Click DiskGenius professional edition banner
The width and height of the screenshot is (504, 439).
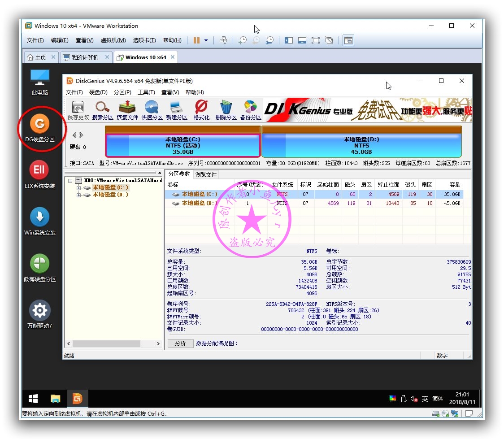(368, 110)
